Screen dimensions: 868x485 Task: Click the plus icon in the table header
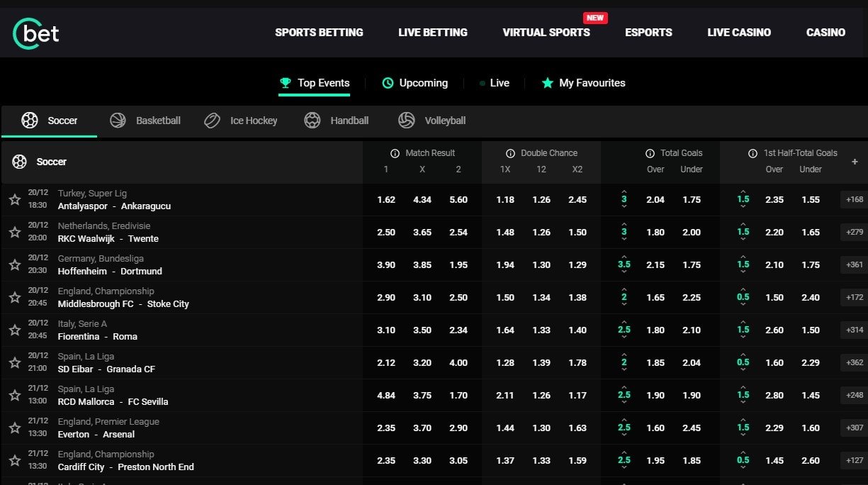855,162
